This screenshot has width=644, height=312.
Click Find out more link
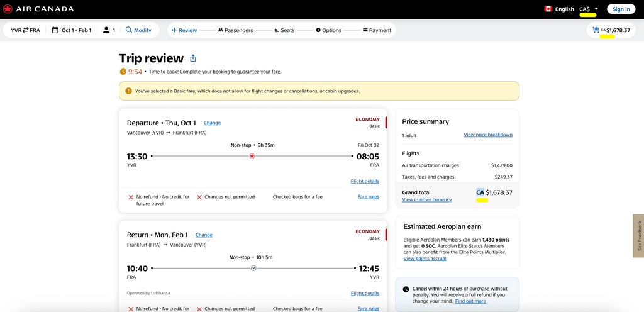pyautogui.click(x=470, y=301)
